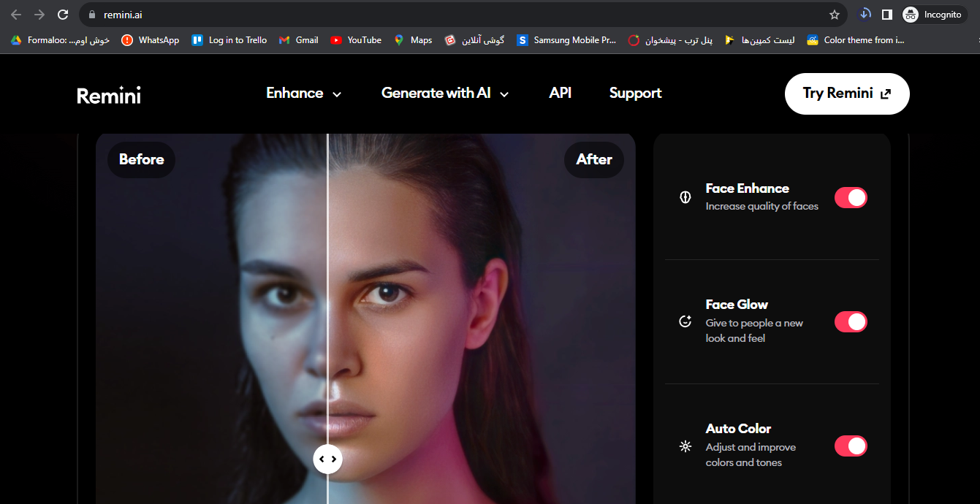Turn off the Face Glow switch
The image size is (980, 504).
[851, 322]
